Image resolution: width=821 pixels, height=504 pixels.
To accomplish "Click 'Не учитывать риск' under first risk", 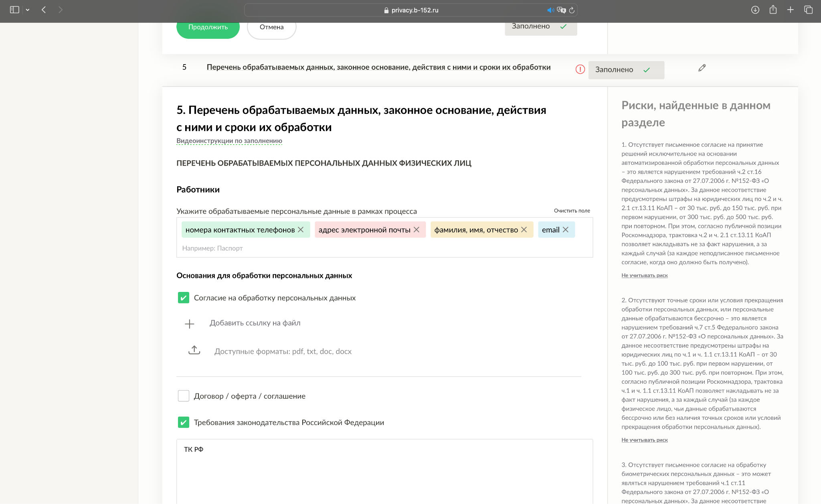I will (x=644, y=275).
